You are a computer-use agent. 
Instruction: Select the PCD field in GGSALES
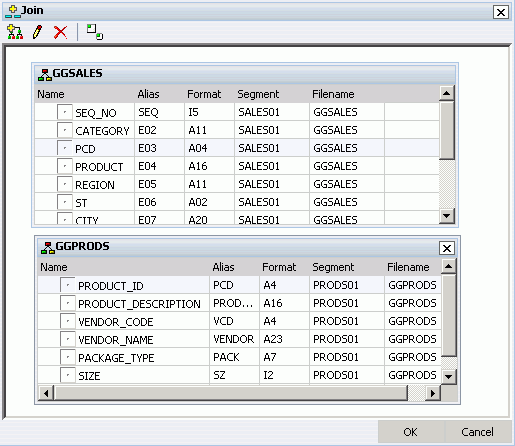(x=237, y=148)
